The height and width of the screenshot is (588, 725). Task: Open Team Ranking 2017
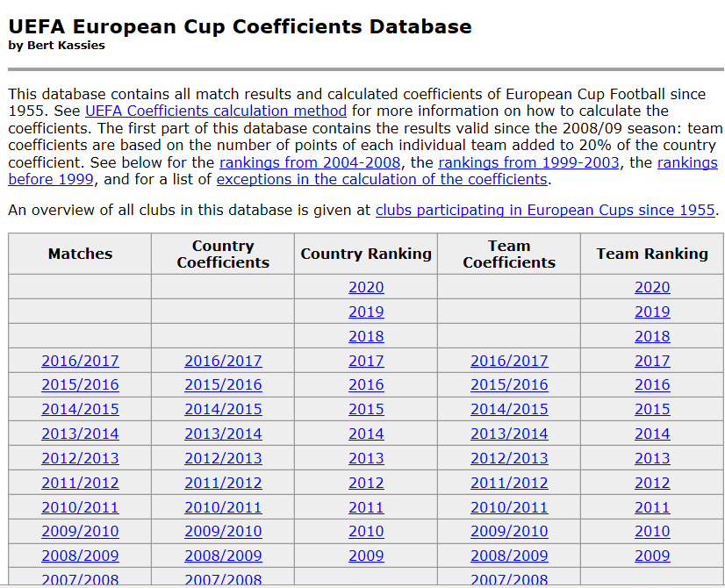(x=652, y=361)
